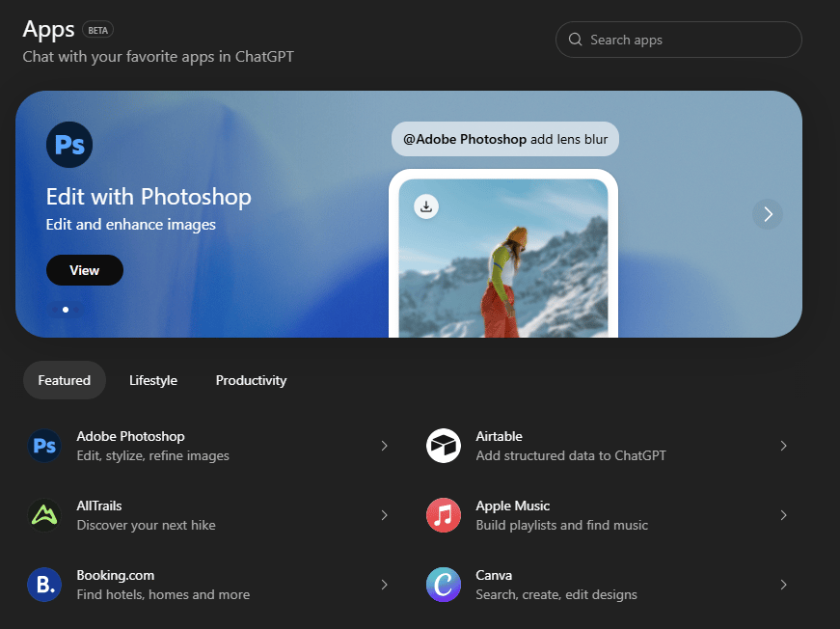The image size is (840, 629).
Task: Open Apple Music via its chevron arrow
Action: tap(783, 515)
